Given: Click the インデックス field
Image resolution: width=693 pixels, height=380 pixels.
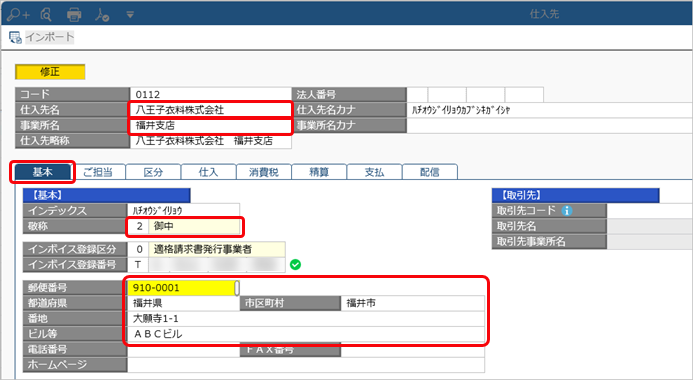Looking at the screenshot, I should [183, 210].
